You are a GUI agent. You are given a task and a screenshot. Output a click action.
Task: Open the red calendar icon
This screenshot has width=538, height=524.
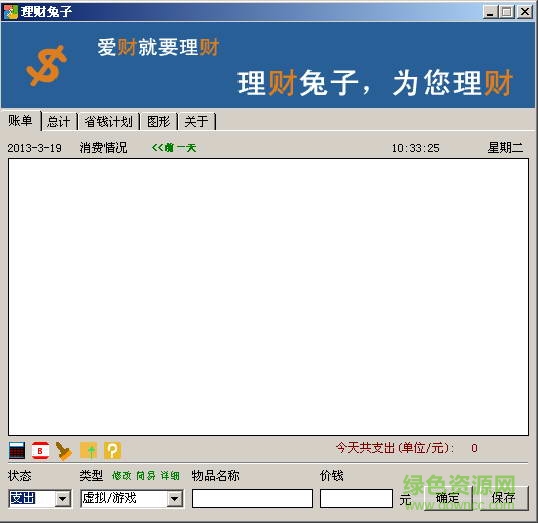(x=40, y=451)
